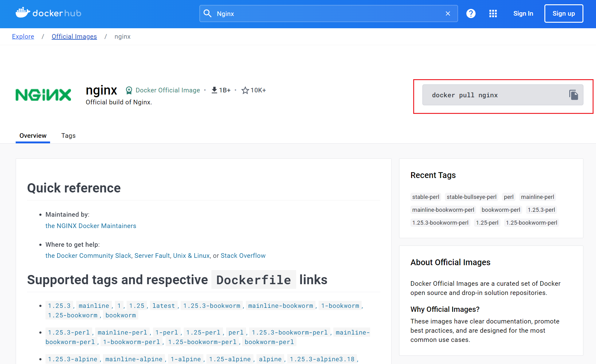Open the 1.25.3 tag Dockerfile link

coord(59,306)
